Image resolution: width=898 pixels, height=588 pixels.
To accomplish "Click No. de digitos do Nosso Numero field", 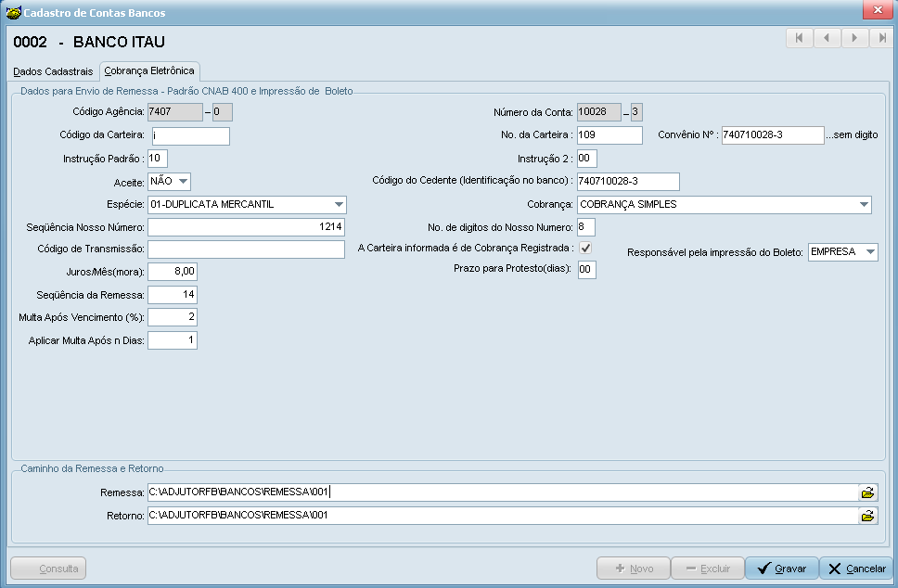I will (586, 227).
